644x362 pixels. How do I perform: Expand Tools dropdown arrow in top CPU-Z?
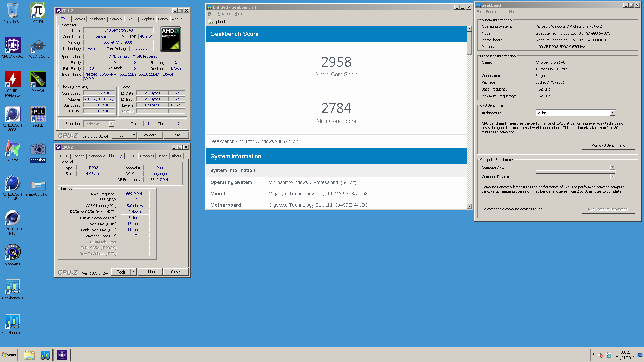tap(133, 135)
